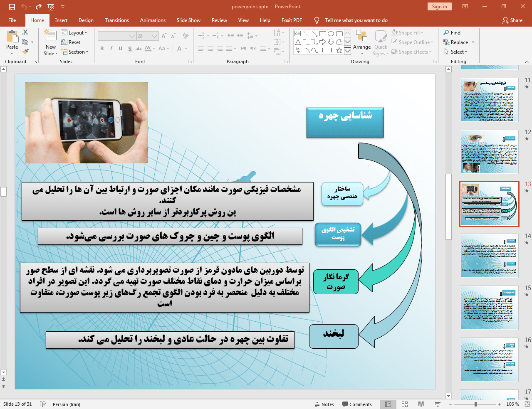Click the New Slide icon
The height and width of the screenshot is (409, 532).
coord(50,36)
